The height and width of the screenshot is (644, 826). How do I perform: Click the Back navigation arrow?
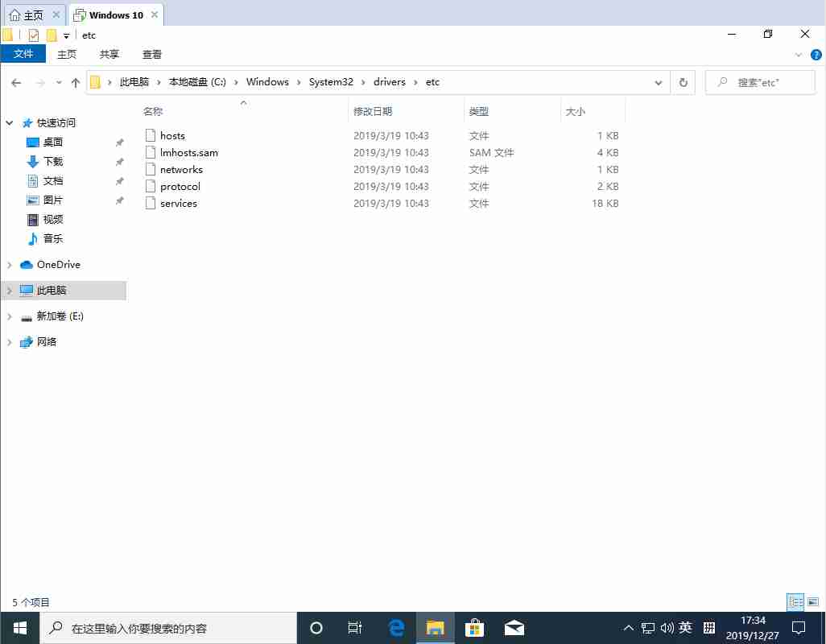pyautogui.click(x=16, y=81)
